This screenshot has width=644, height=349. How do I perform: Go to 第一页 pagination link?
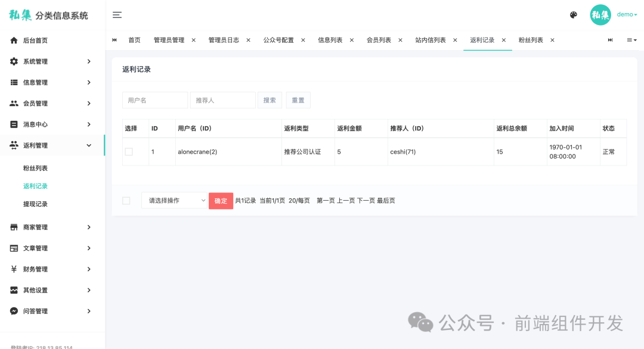pos(326,201)
